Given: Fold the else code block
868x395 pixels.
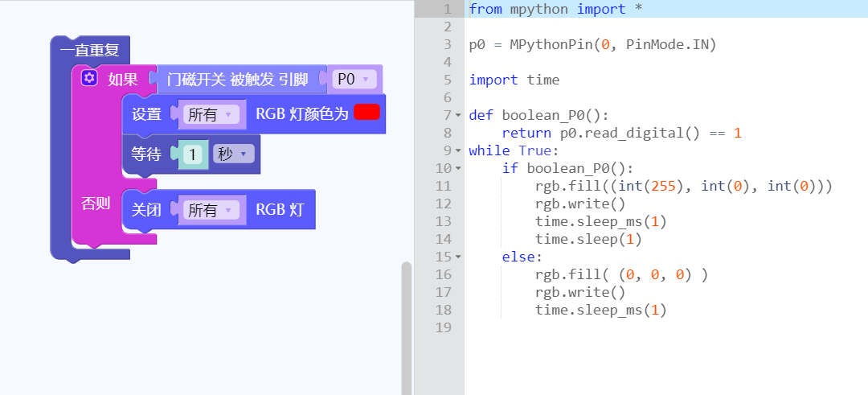Looking at the screenshot, I should pos(458,257).
